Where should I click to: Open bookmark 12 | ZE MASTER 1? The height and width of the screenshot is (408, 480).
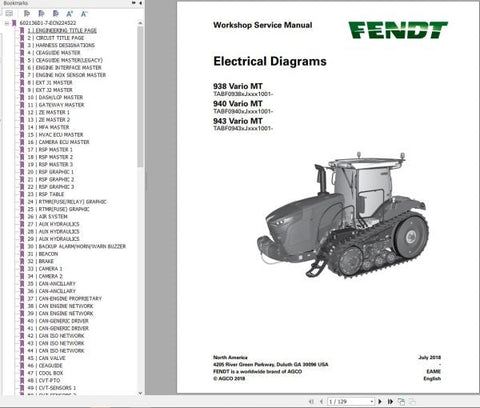pos(49,112)
